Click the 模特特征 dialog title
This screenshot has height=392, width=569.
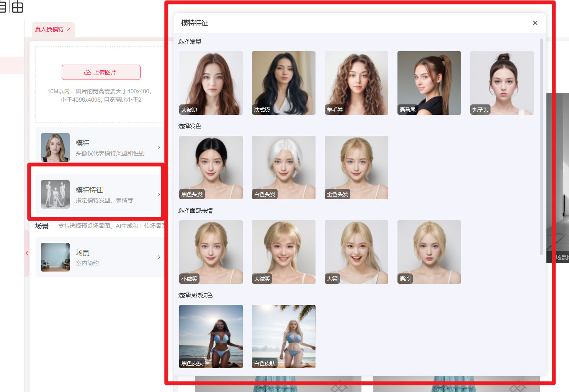[195, 23]
